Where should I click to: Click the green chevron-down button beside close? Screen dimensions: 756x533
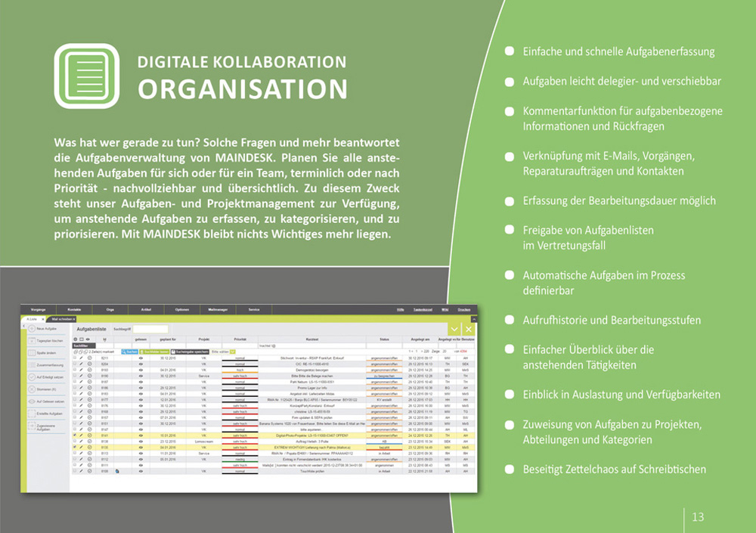tap(454, 330)
